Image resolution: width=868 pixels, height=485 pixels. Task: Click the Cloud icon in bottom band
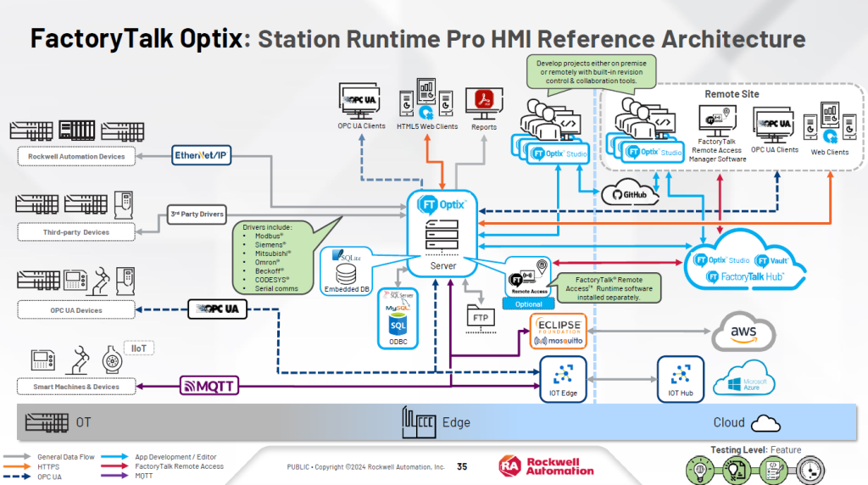765,424
